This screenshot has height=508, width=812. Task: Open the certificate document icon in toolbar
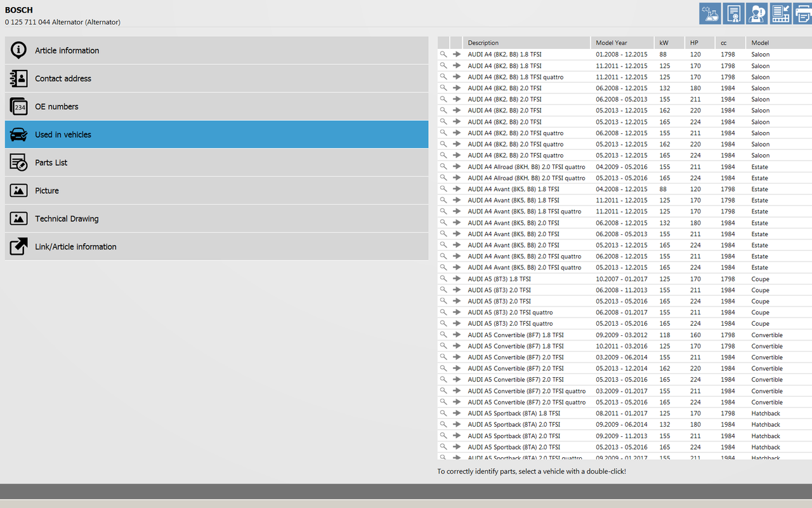pos(733,13)
